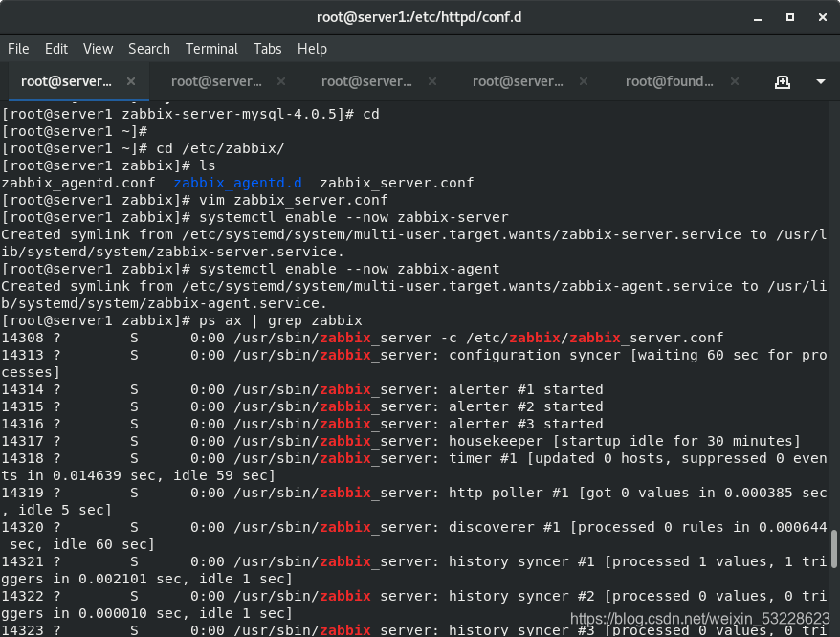The image size is (840, 637).
Task: Click the 'discoverer #1' process line
Action: pyautogui.click(x=413, y=536)
